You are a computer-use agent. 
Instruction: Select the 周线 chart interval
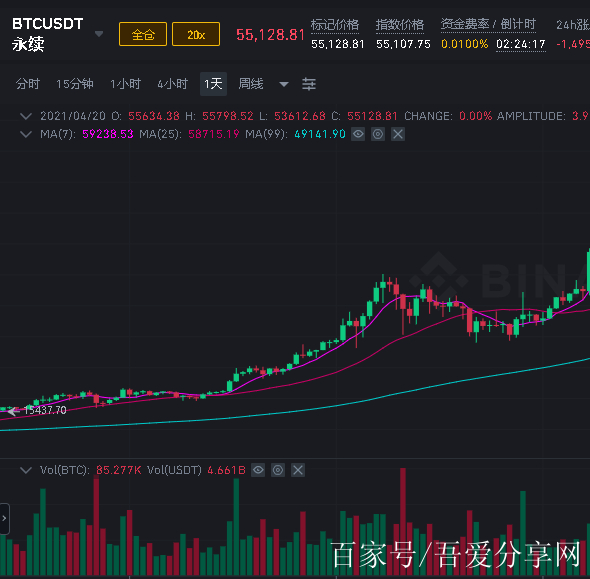(x=251, y=84)
